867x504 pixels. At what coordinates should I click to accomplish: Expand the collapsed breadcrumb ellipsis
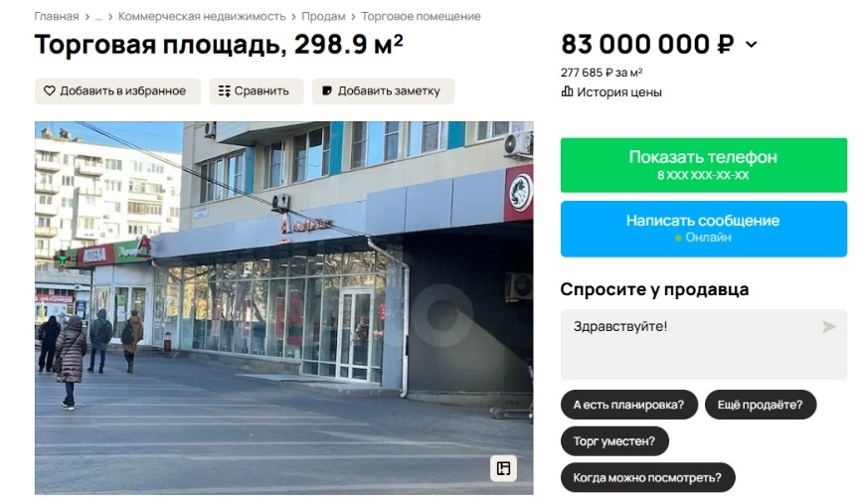[98, 17]
